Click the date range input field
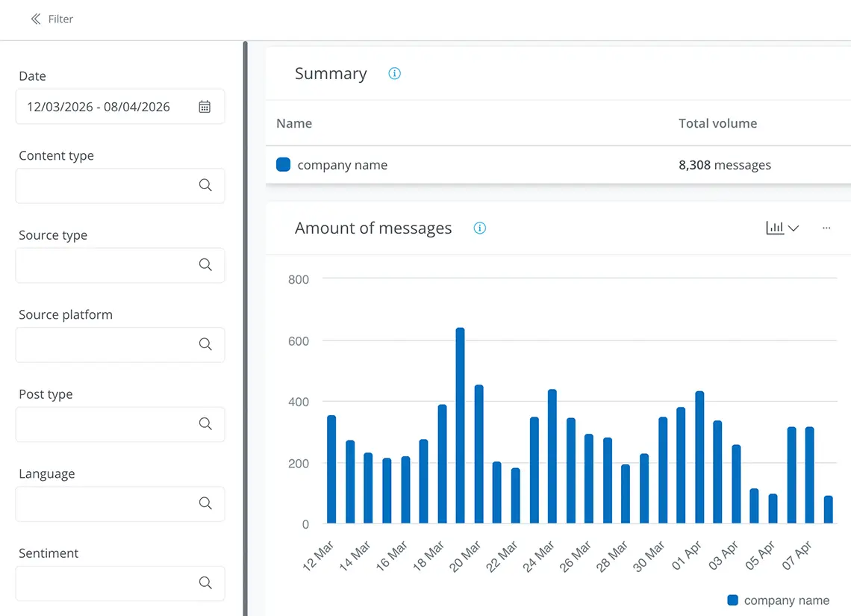Viewport: 851px width, 616px height. click(x=105, y=107)
